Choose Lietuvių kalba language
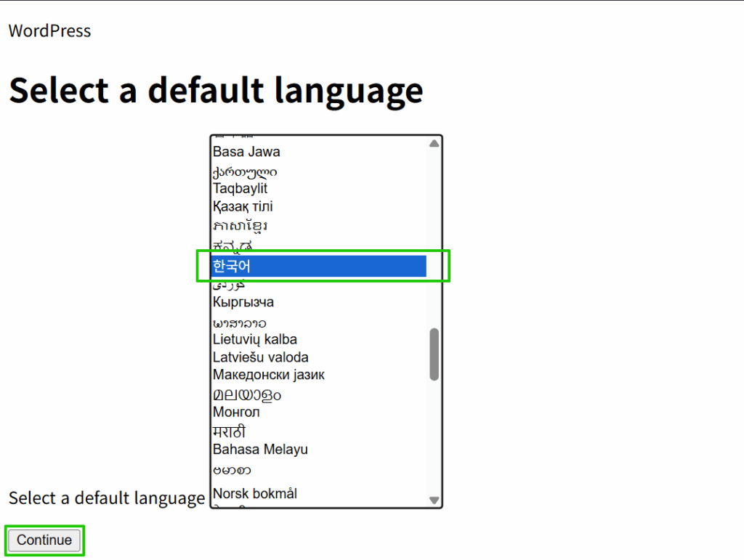This screenshot has width=744, height=560. (254, 339)
